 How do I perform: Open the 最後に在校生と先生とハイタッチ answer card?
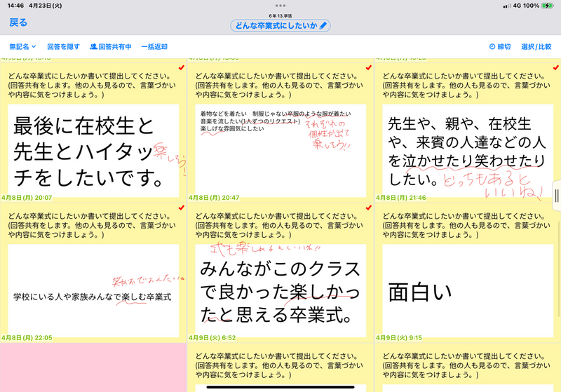click(93, 149)
